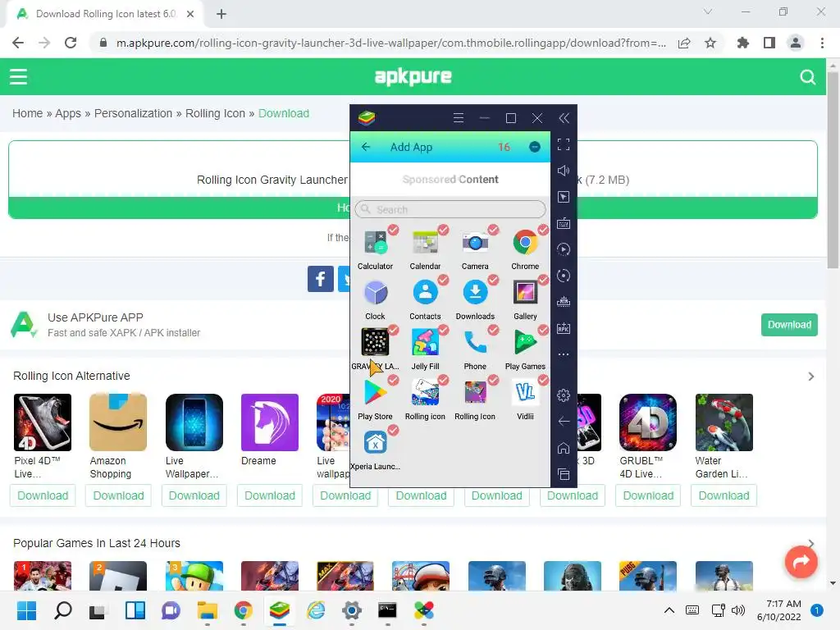Click the Chrome address bar URL
The width and height of the screenshot is (840, 630).
coord(391,43)
